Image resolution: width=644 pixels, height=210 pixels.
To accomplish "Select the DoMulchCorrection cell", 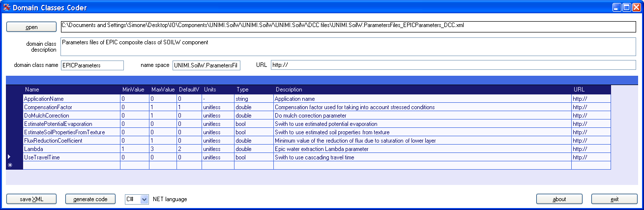I will pyautogui.click(x=72, y=116).
